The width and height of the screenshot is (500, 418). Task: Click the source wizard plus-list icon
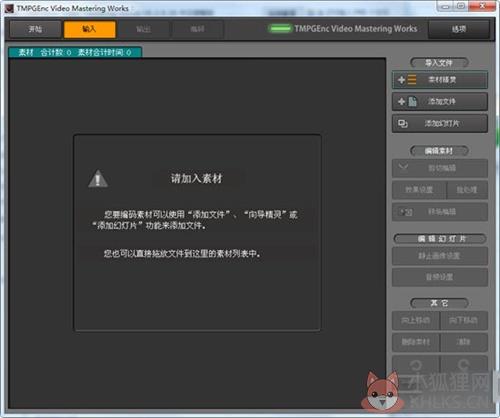407,80
